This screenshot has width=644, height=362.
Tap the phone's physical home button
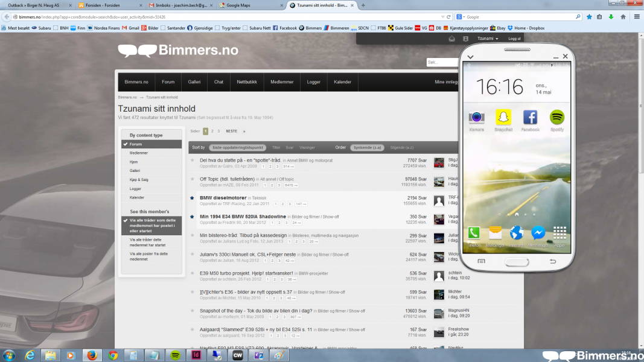[517, 262]
